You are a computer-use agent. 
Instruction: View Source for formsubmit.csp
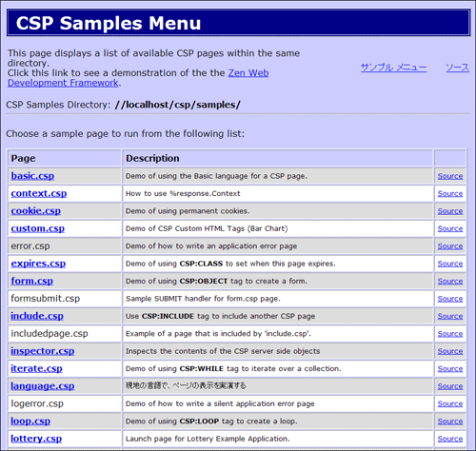pos(450,299)
